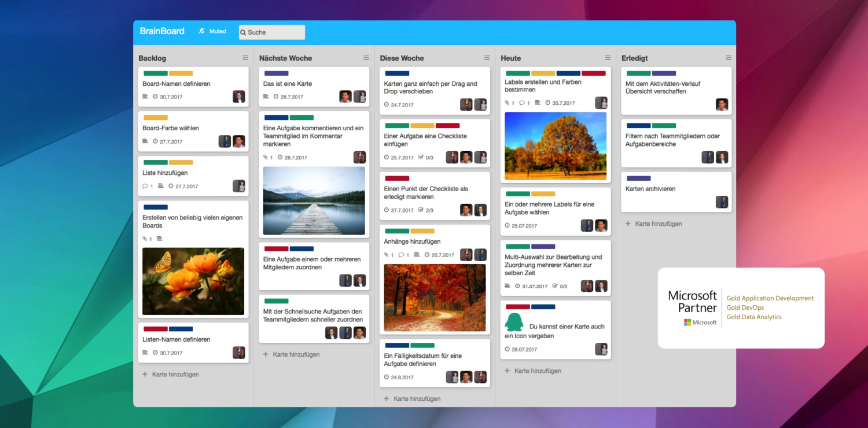Click the clock icon beside 24.8.2017
This screenshot has width=868, height=428.
coord(387,377)
